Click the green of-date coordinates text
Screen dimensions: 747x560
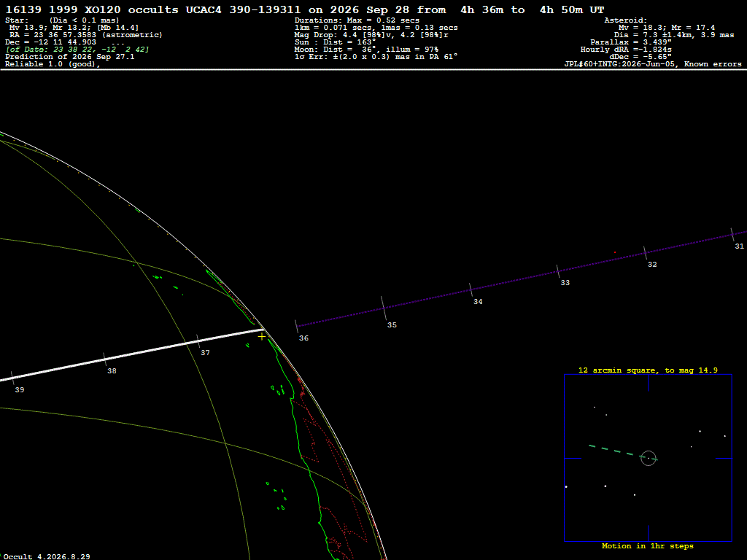coord(77,50)
